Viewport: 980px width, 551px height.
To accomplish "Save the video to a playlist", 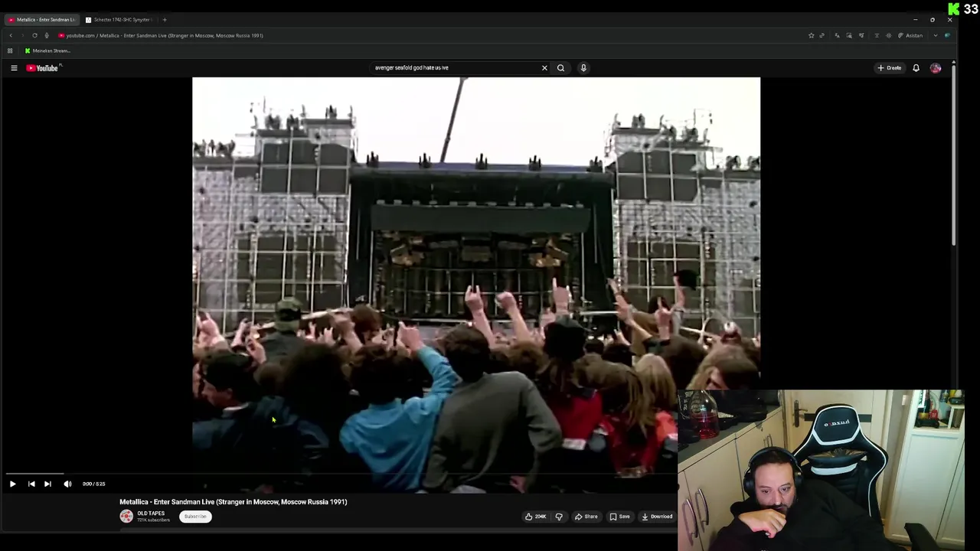I will pyautogui.click(x=620, y=517).
